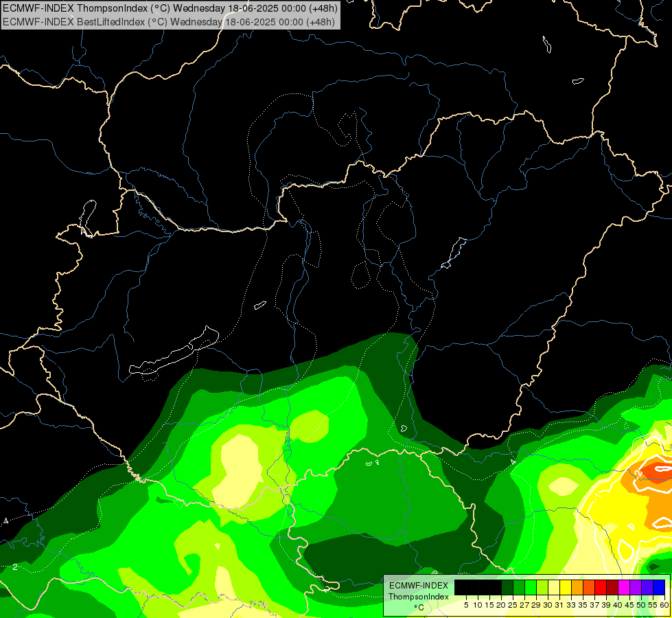Pick the purple 45–50 legend swatch
Viewport: 672px width, 618px height.
pos(636,587)
